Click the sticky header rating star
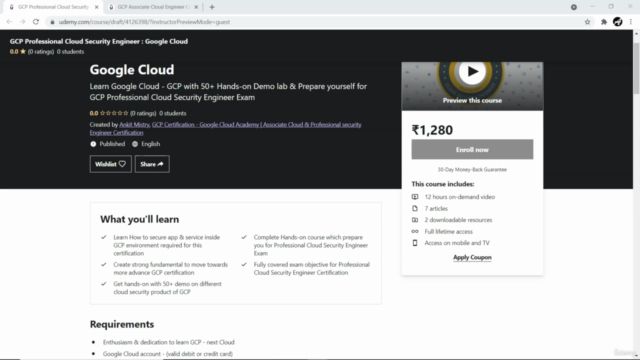The image size is (640, 360). coord(23,51)
